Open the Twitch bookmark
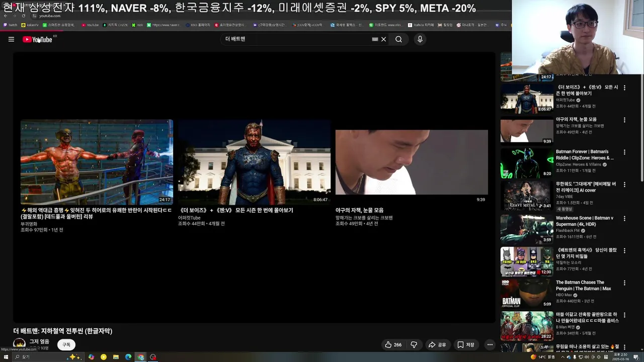Image resolution: width=644 pixels, height=362 pixels. pos(10,25)
